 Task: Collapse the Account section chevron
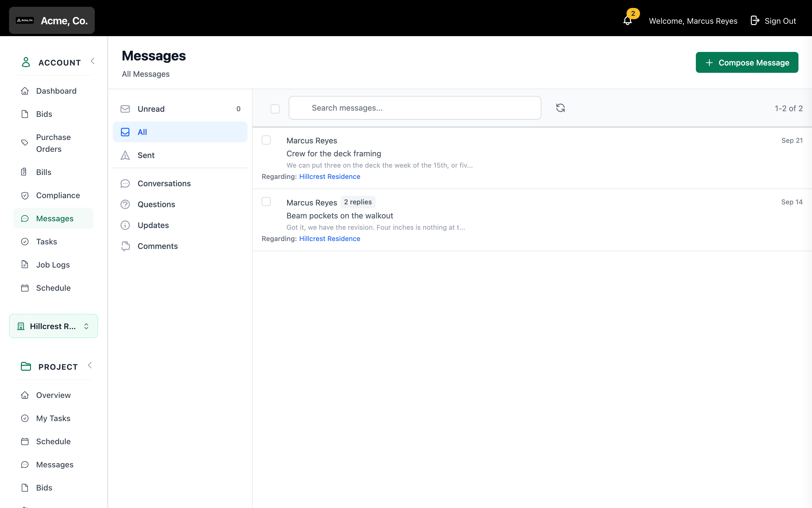pos(92,61)
